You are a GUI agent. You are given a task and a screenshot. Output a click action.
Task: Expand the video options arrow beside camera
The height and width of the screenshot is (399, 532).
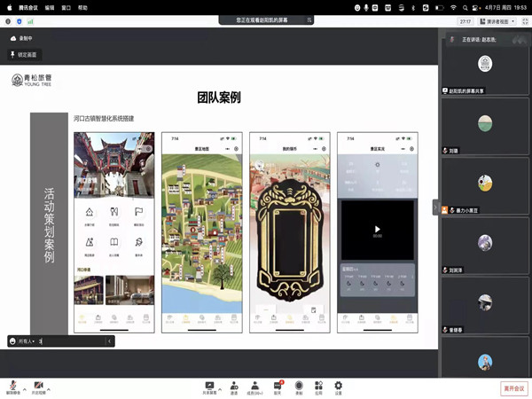coord(49,388)
